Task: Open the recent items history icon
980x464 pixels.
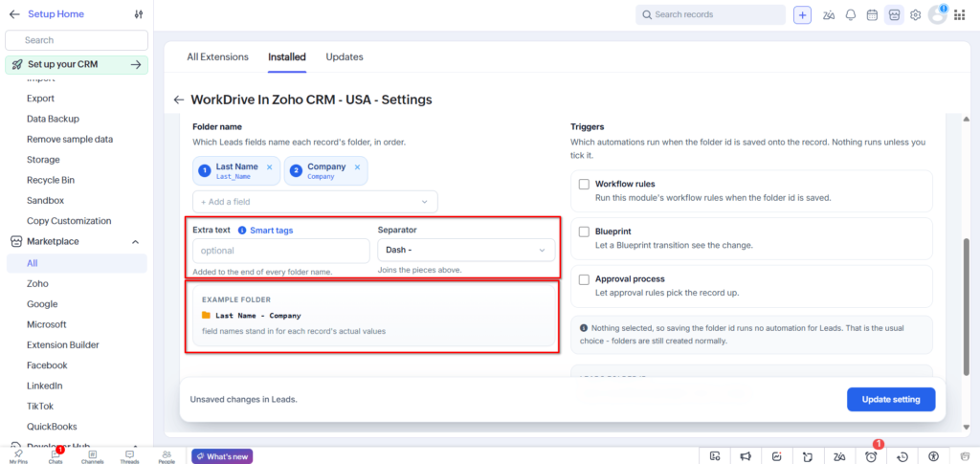Action: click(902, 456)
